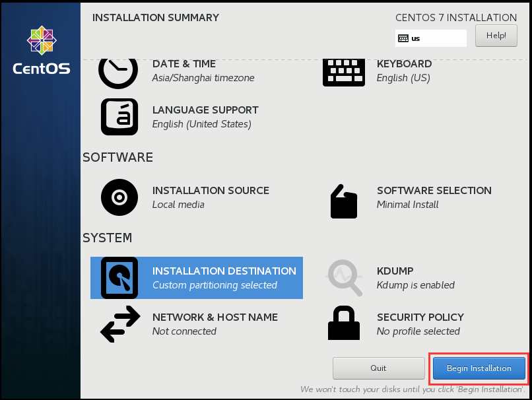This screenshot has height=400, width=532.
Task: Click 'Minimal Install' status text
Action: click(x=408, y=205)
